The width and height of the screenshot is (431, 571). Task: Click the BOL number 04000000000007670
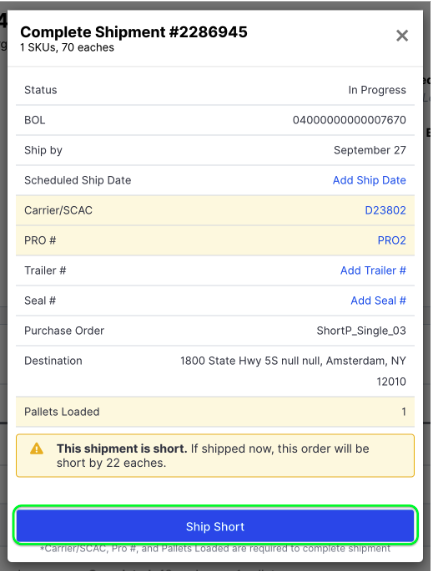pos(349,120)
